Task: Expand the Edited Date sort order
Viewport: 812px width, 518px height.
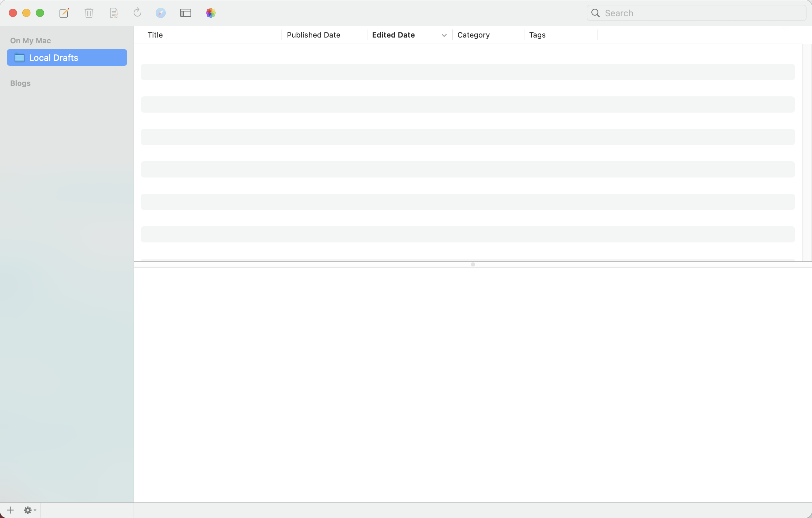Action: 443,35
